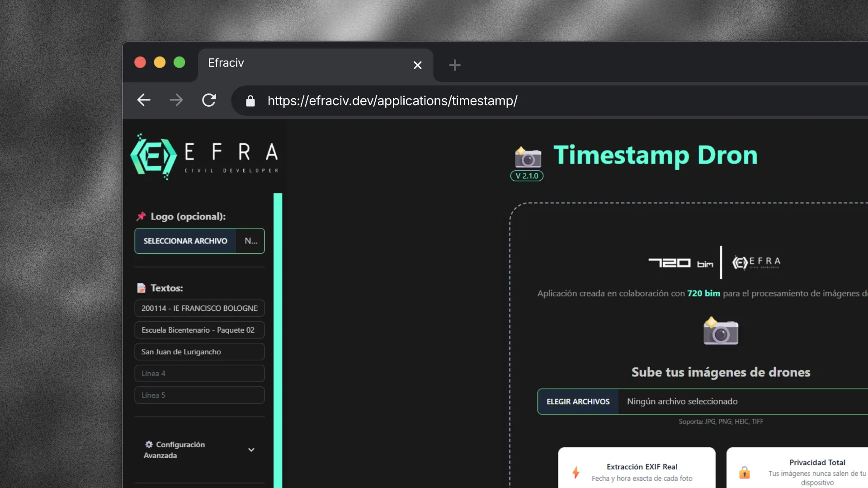Open a new tab with the plus icon

(454, 65)
